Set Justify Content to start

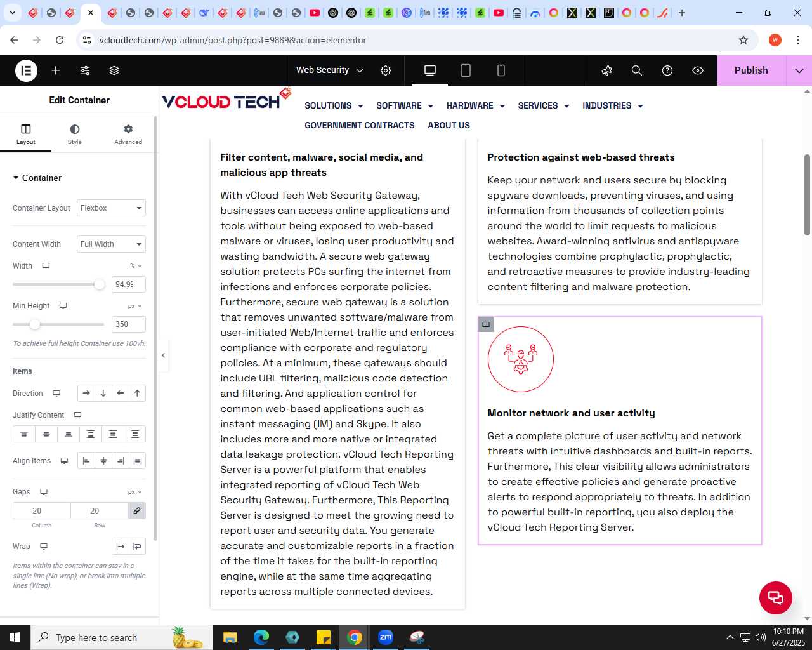[24, 434]
